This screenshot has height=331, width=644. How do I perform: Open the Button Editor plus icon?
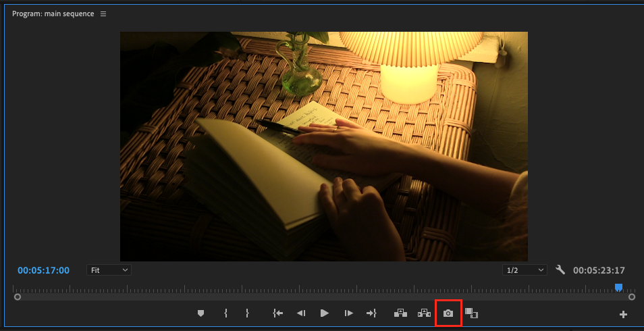(623, 315)
